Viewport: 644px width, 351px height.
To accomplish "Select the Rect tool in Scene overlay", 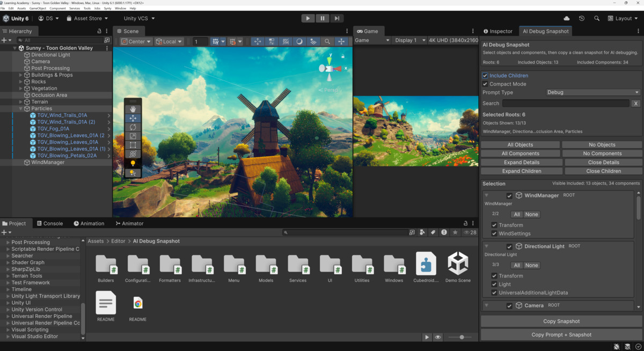I will (x=133, y=145).
